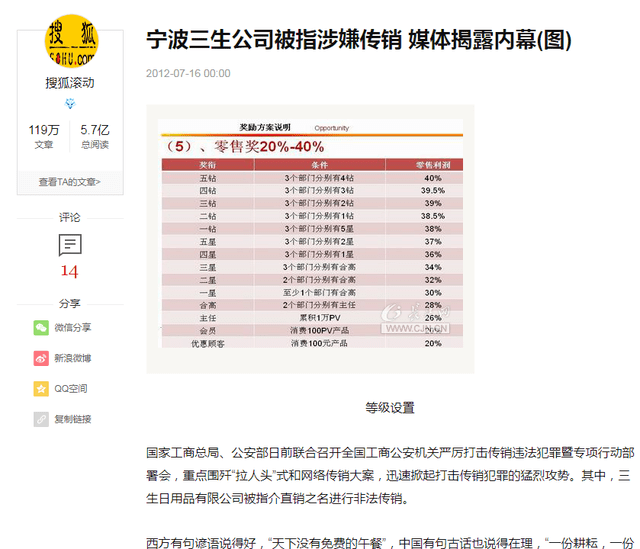Click the date 2012-07-16 00:00
This screenshot has height=549, width=640.
pos(188,73)
